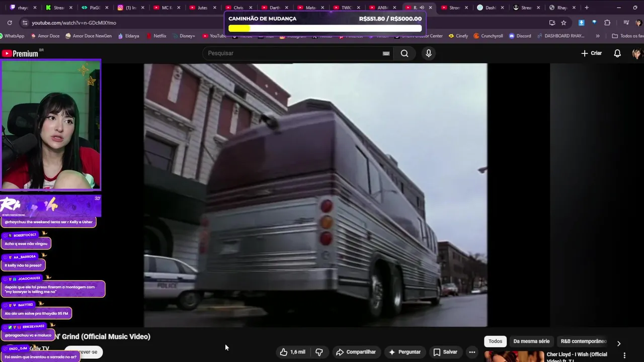Image resolution: width=644 pixels, height=362 pixels.
Task: Mute audio icon on the active tab
Action: [x=422, y=8]
